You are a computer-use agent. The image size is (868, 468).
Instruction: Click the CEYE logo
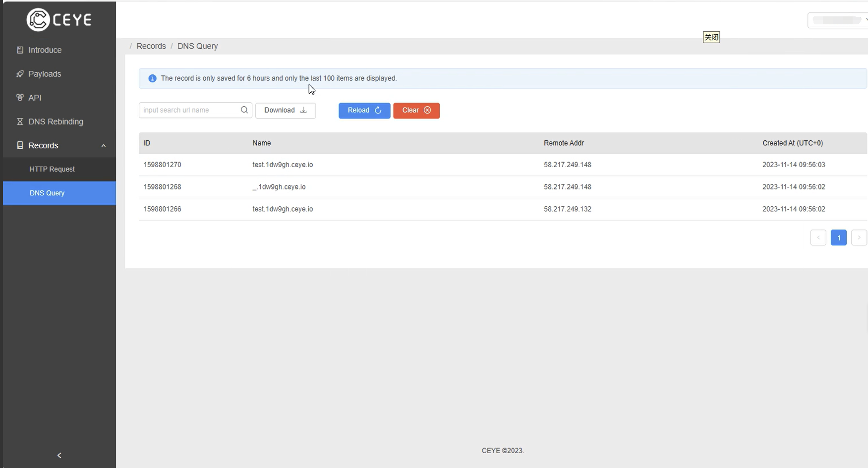tap(59, 20)
